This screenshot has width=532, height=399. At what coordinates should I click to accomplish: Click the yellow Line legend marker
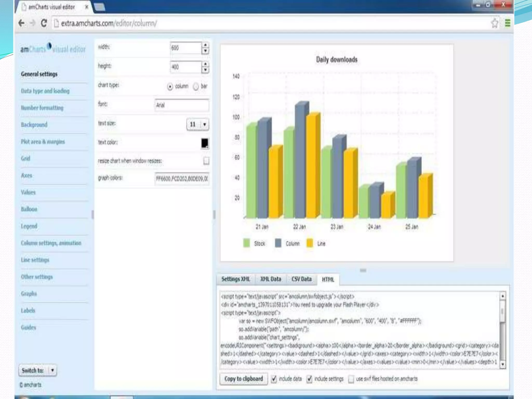click(310, 243)
